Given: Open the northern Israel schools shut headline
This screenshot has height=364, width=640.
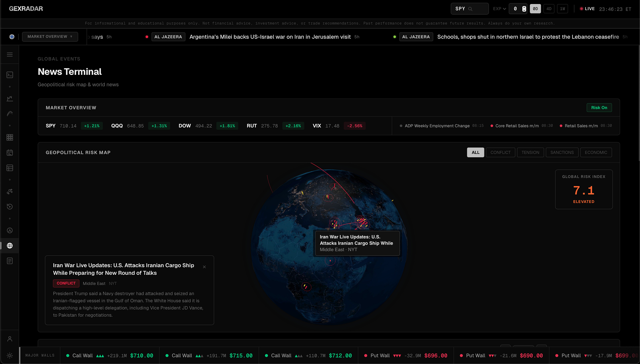Looking at the screenshot, I should click(528, 37).
